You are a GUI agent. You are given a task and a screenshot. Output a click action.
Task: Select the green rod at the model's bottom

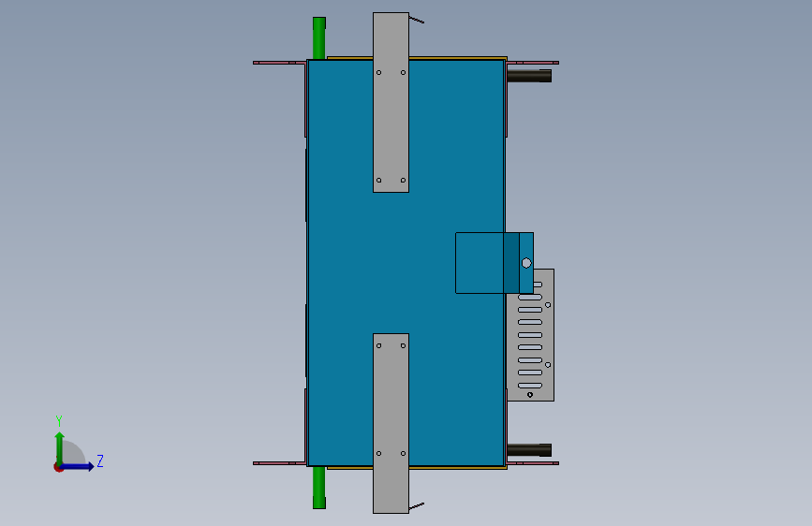coord(319,488)
